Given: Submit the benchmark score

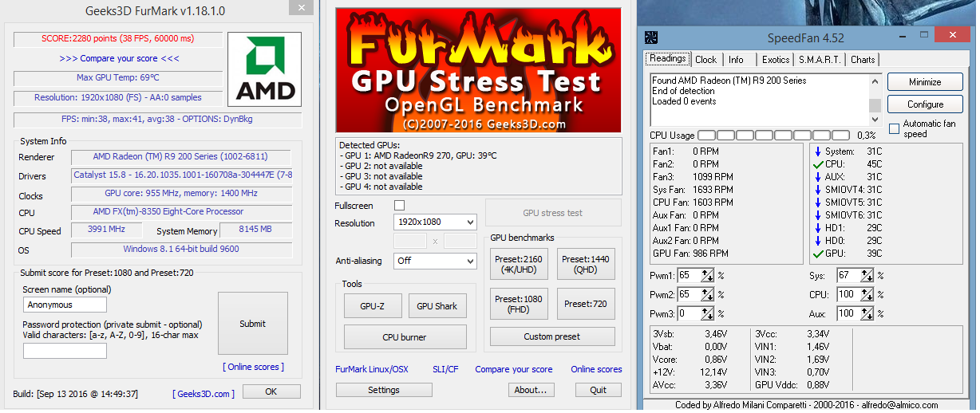Looking at the screenshot, I should tap(253, 324).
